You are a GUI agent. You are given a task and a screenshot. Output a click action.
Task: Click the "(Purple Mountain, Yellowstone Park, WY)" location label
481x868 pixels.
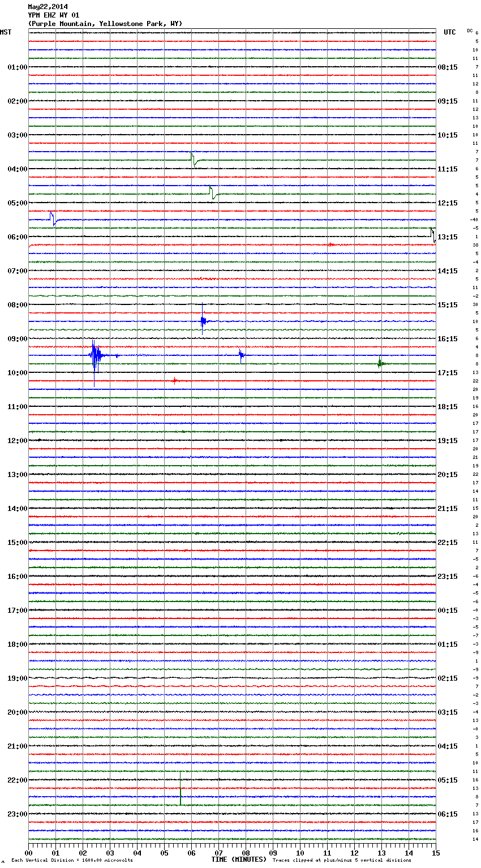pos(105,24)
